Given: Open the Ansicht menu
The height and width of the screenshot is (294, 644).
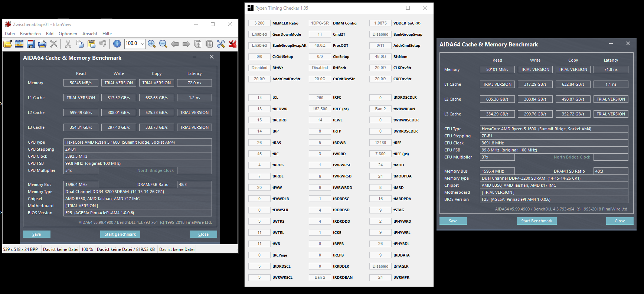Looking at the screenshot, I should 90,33.
